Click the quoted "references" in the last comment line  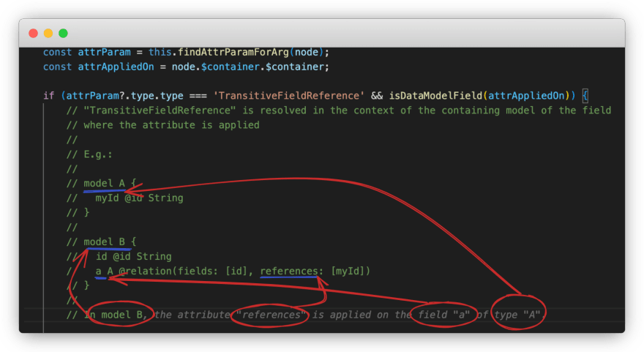(271, 315)
